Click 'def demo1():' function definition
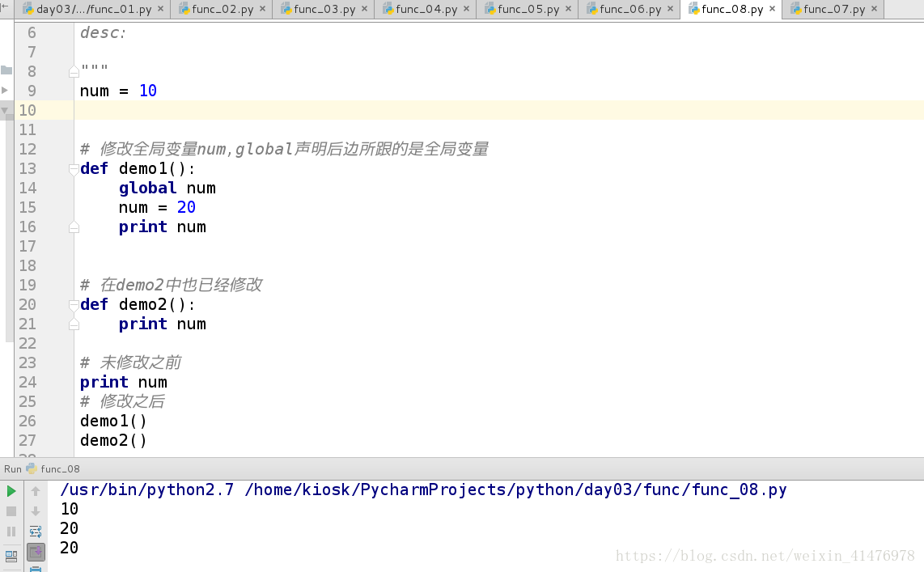The width and height of the screenshot is (924, 572). pos(138,168)
